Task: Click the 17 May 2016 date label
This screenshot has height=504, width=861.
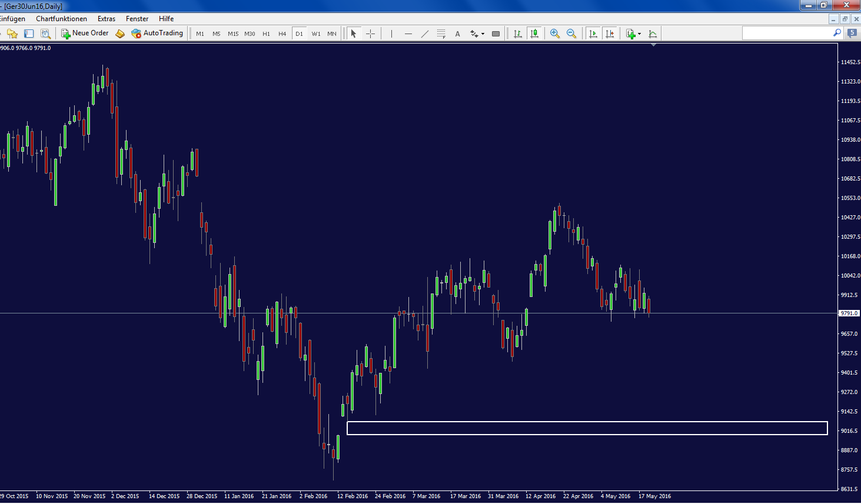Action: click(x=654, y=496)
